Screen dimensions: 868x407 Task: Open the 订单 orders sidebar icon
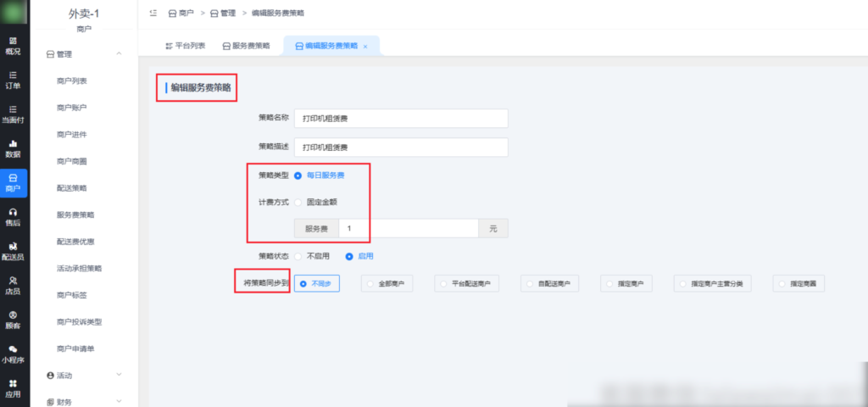click(13, 81)
